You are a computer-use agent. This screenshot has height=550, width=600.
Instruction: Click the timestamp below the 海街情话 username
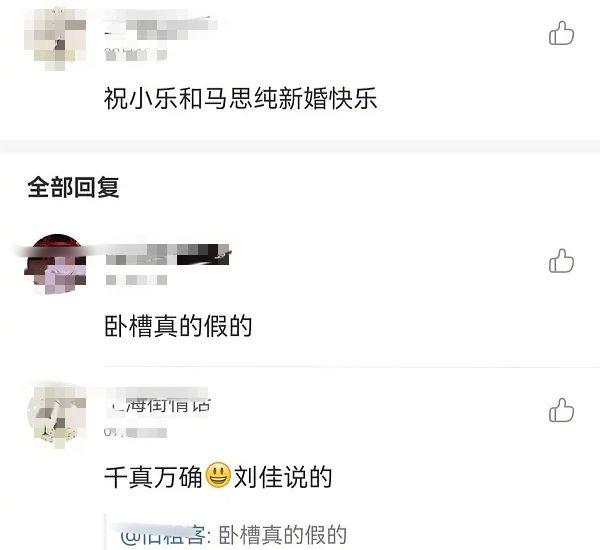[x=136, y=432]
